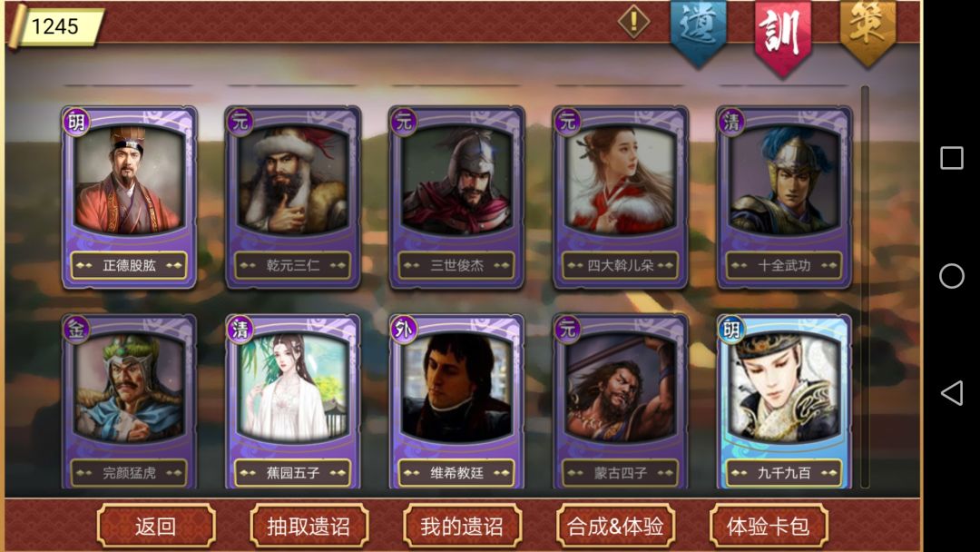Open the 合成&体验 tab
This screenshot has width=980, height=552.
pyautogui.click(x=615, y=526)
